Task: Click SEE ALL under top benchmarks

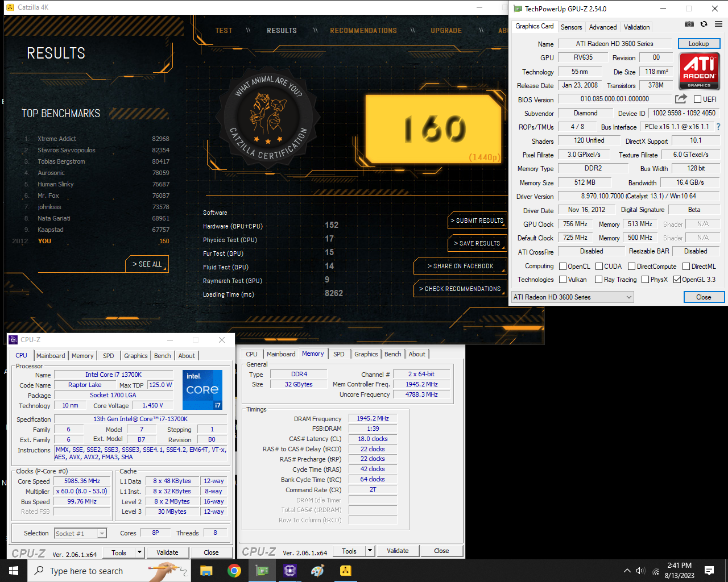Action: pos(147,264)
